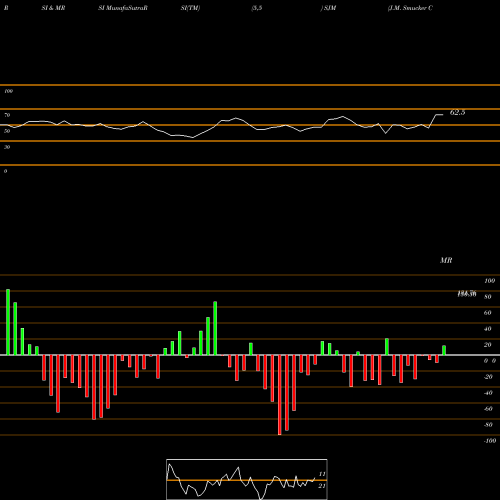Click the 62.5 RSI value label
500x500 pixels.
[x=457, y=112]
